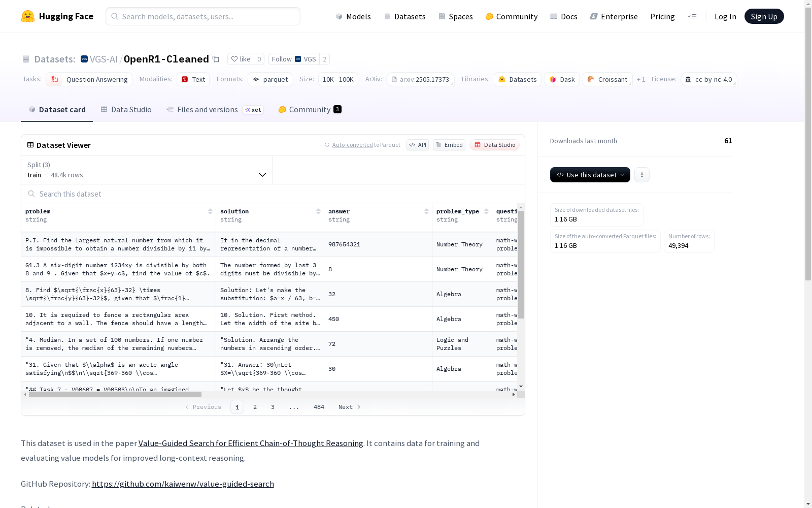Go to the Next page of rows
Screen dimensions: 812x508
coord(349,407)
